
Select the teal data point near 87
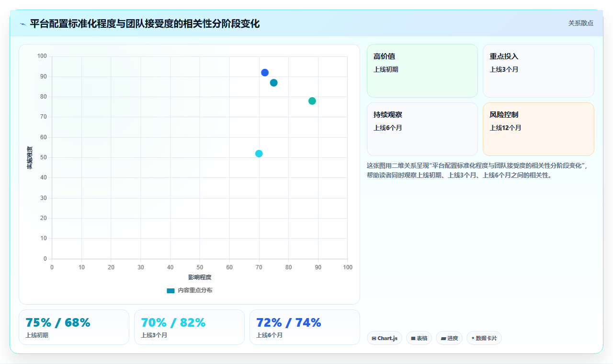click(x=273, y=83)
